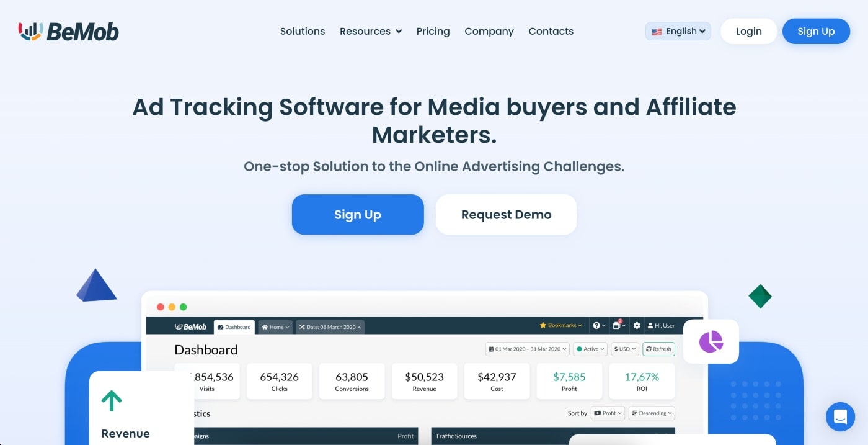
Task: Click the BeMob logo in header
Action: (x=68, y=31)
